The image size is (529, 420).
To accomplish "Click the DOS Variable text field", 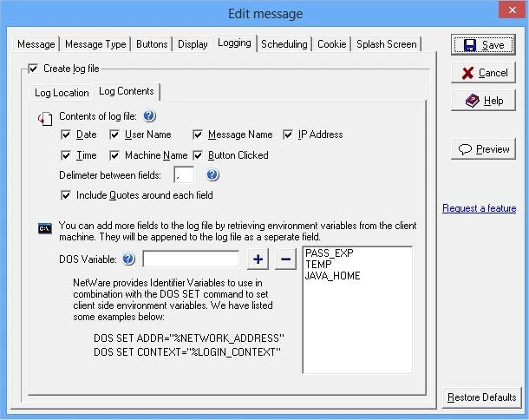I will point(191,259).
